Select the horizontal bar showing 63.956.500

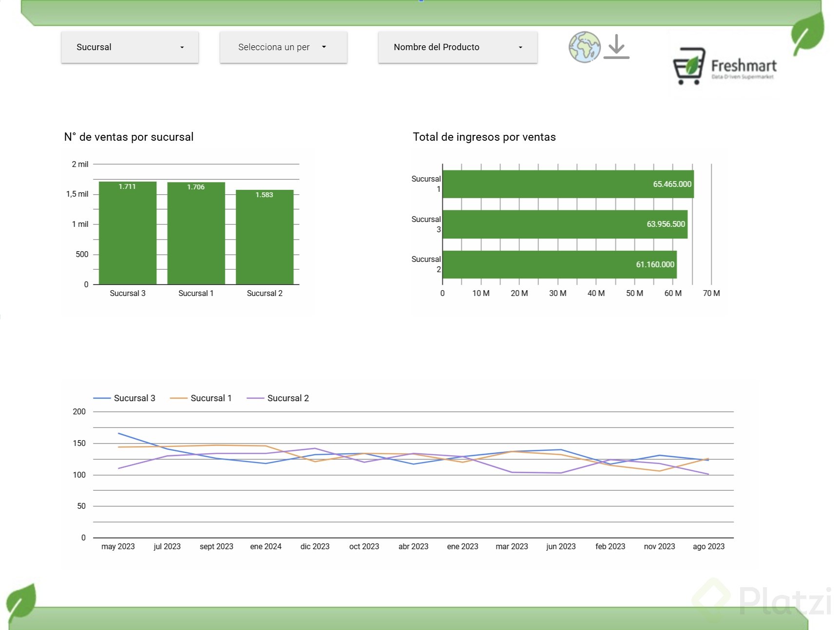565,224
